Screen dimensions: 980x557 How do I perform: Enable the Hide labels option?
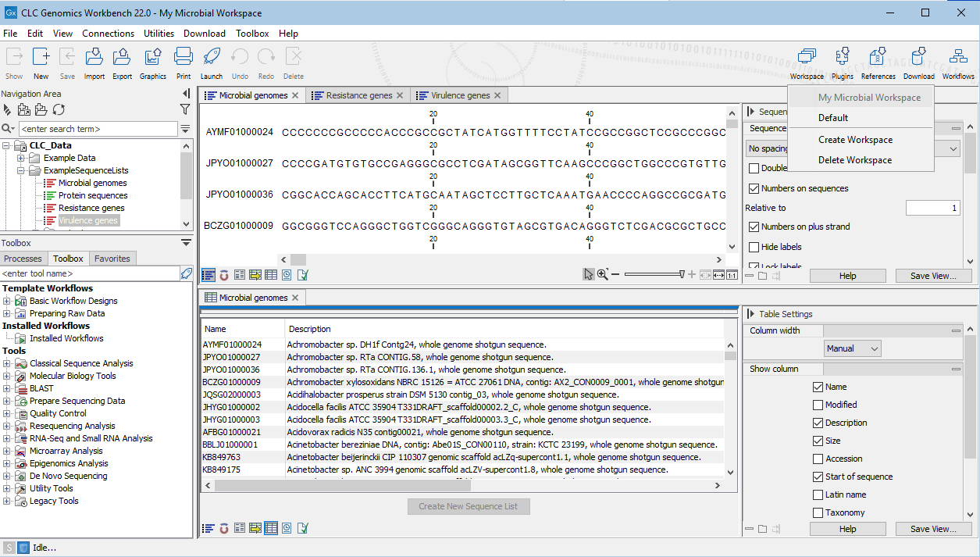click(x=754, y=248)
